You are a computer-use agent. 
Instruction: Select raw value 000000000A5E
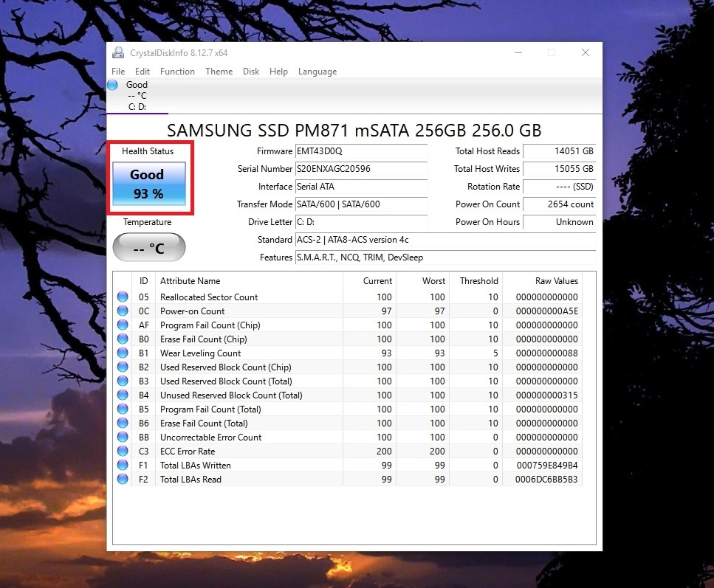point(547,311)
